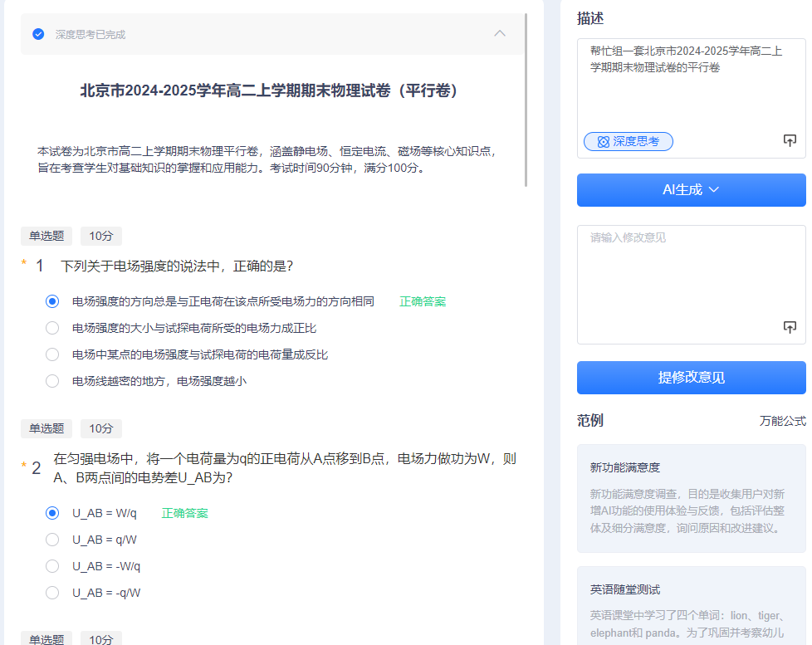Expand the selected U_AB = W/q answer
The height and width of the screenshot is (645, 812).
52,513
